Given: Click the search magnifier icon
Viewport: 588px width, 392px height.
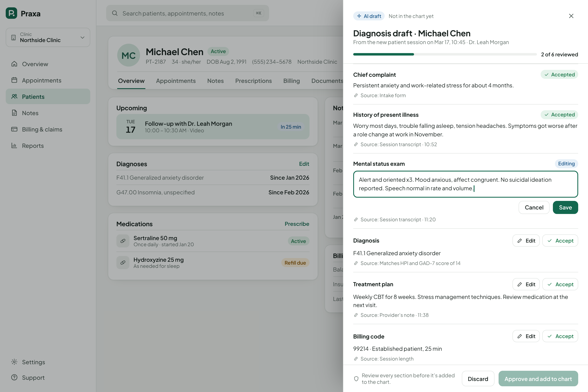Looking at the screenshot, I should pos(115,13).
